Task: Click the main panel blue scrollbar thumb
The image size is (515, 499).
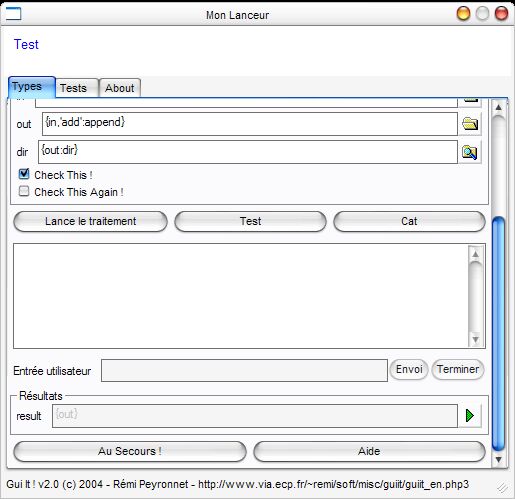Action: click(x=498, y=333)
